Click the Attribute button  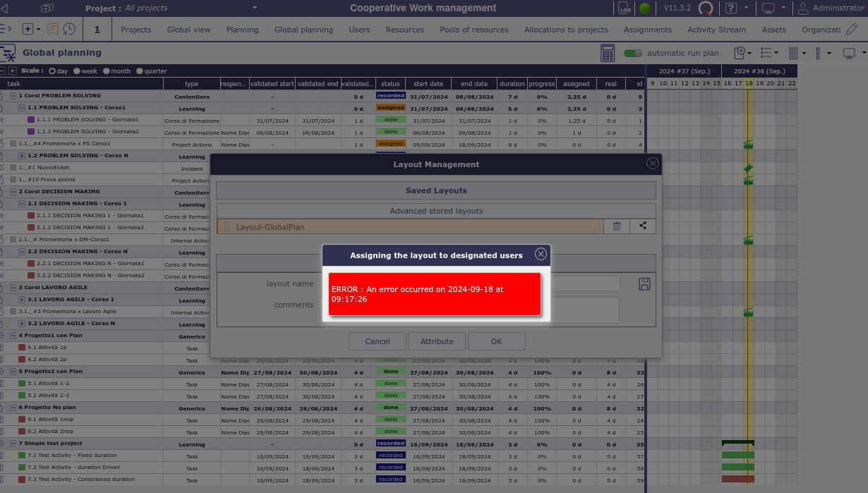437,341
